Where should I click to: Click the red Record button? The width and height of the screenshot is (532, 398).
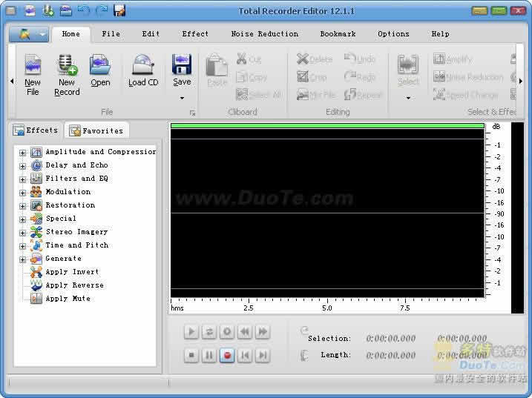coord(227,356)
